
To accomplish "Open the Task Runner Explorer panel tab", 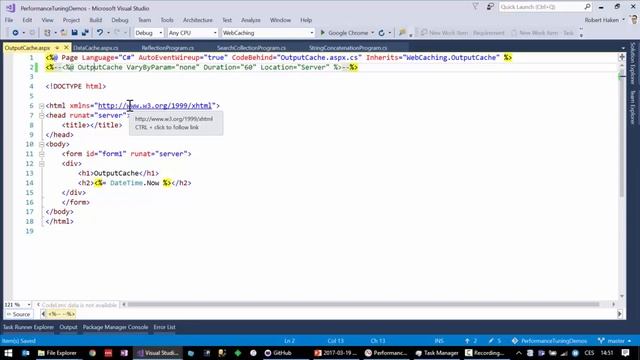I will 28,327.
